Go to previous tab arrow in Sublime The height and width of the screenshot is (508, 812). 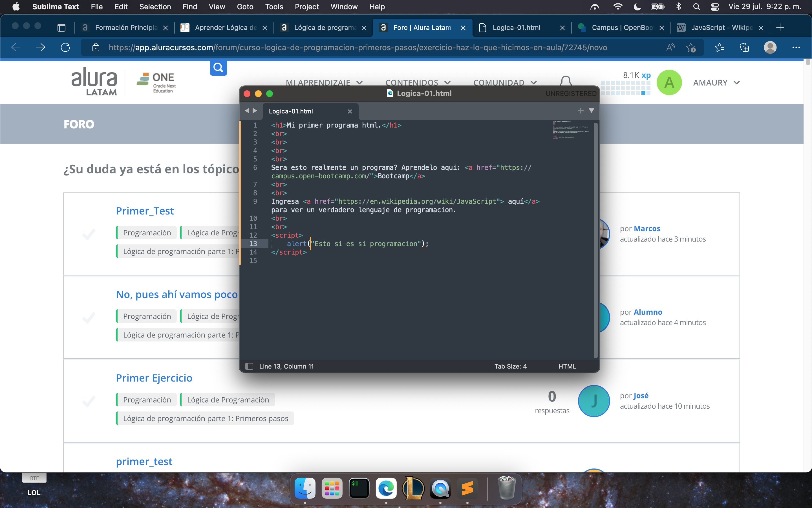(x=247, y=111)
